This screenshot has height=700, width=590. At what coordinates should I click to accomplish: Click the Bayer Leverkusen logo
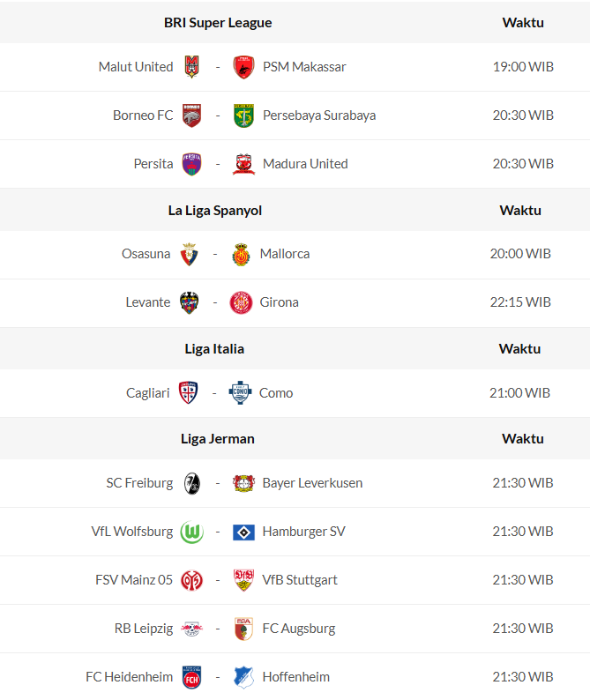point(243,483)
